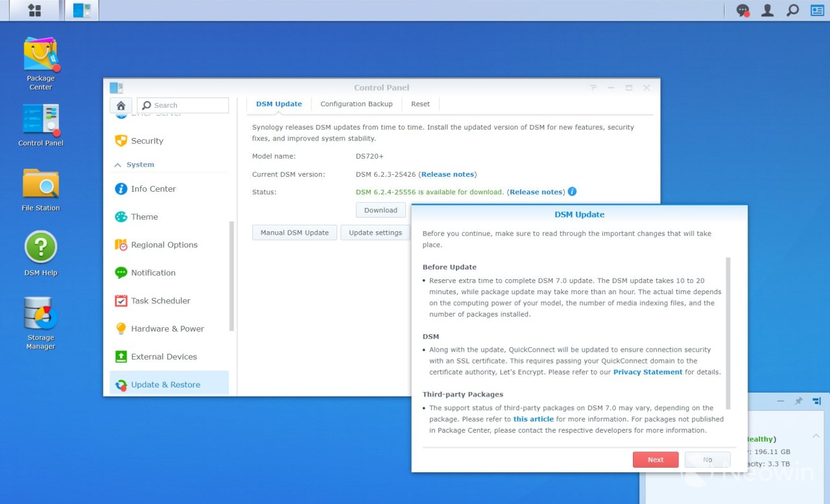Switch to Reset tab
The height and width of the screenshot is (504, 830).
[x=420, y=104]
